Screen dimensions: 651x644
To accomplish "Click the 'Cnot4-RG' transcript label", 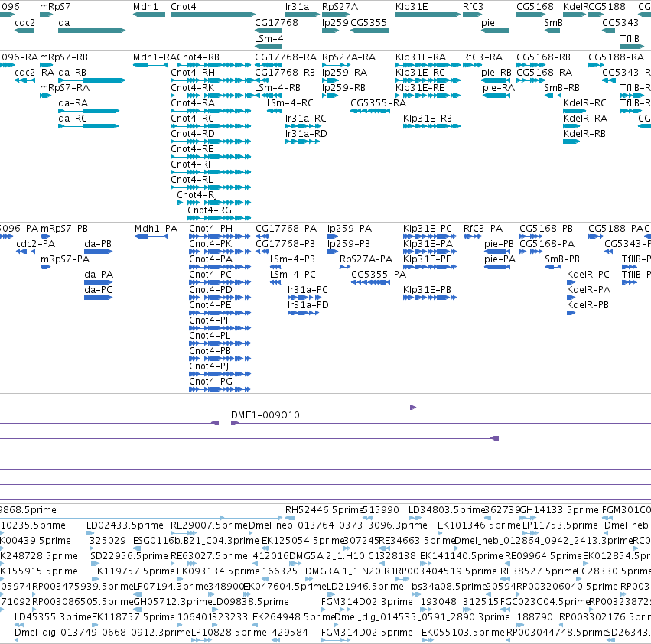I will click(210, 210).
